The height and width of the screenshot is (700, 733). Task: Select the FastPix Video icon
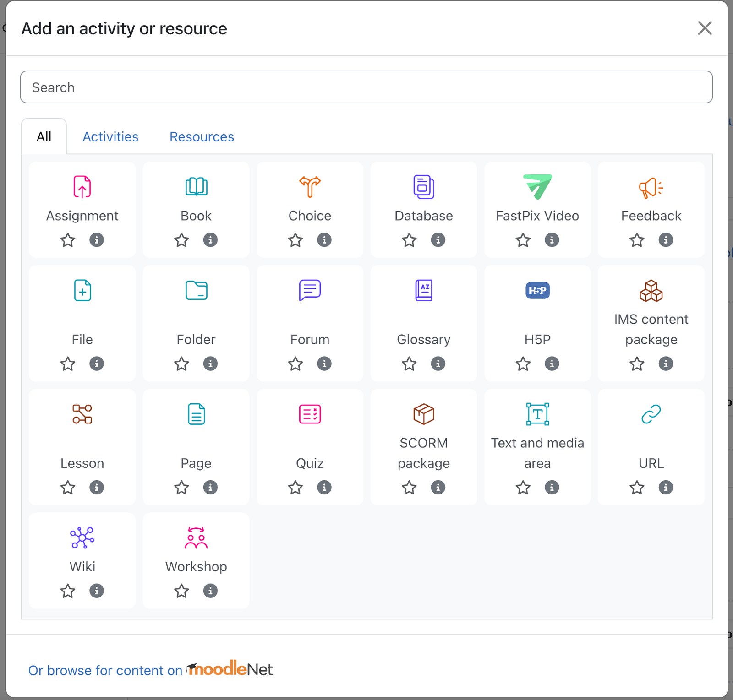point(537,187)
